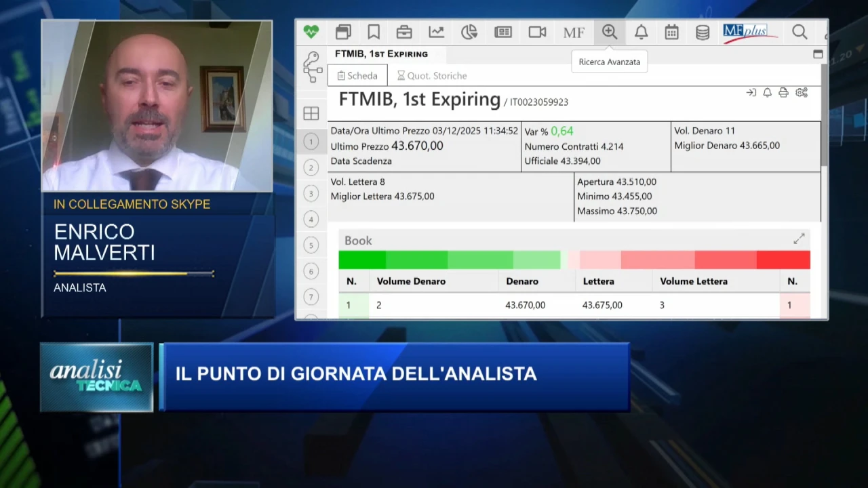Click the Miglior Denaro 43.665,00 value
The height and width of the screenshot is (488, 868).
(x=759, y=146)
